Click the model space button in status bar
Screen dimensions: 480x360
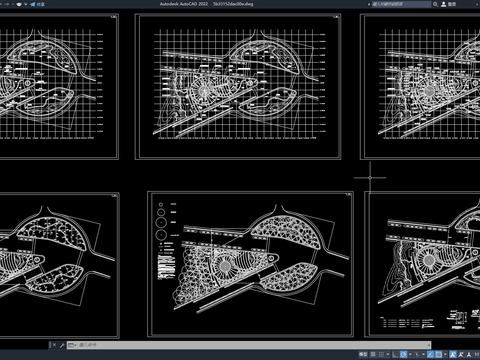(x=363, y=354)
